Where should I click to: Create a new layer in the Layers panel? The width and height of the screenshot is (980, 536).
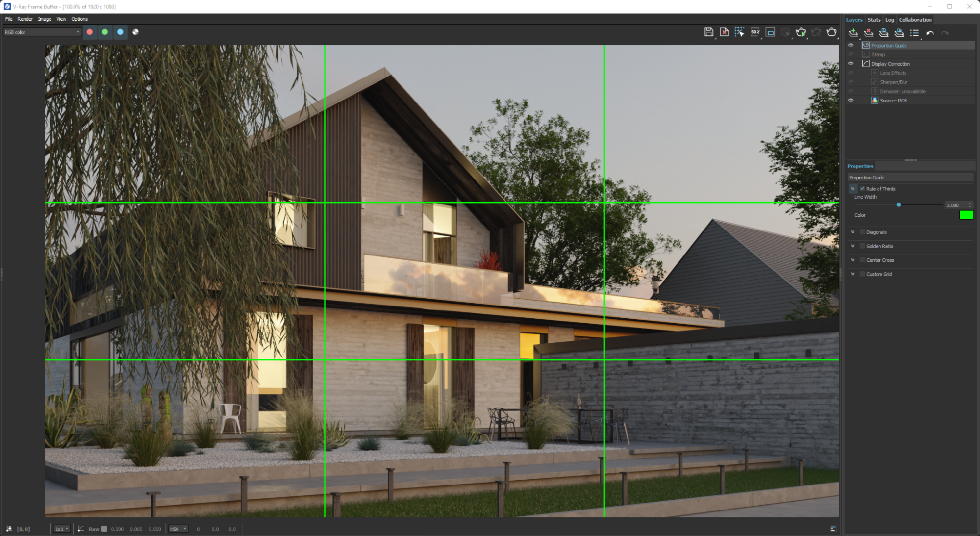tap(854, 32)
